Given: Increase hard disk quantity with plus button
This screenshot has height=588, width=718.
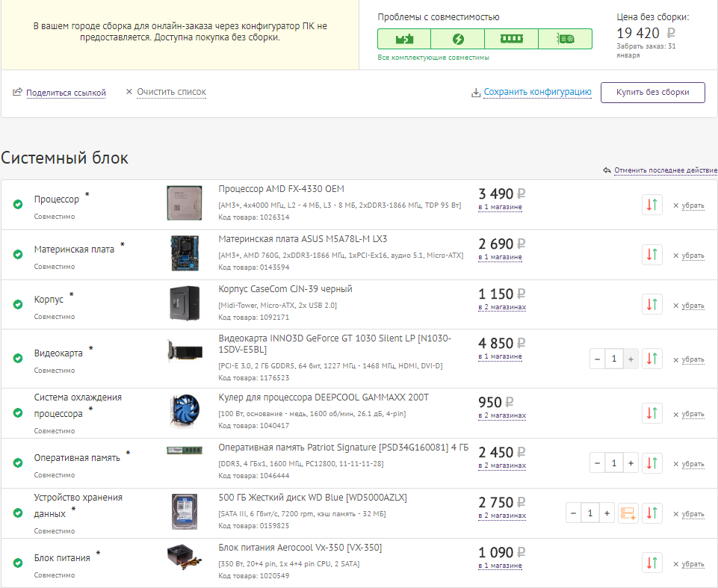Looking at the screenshot, I should point(607,513).
